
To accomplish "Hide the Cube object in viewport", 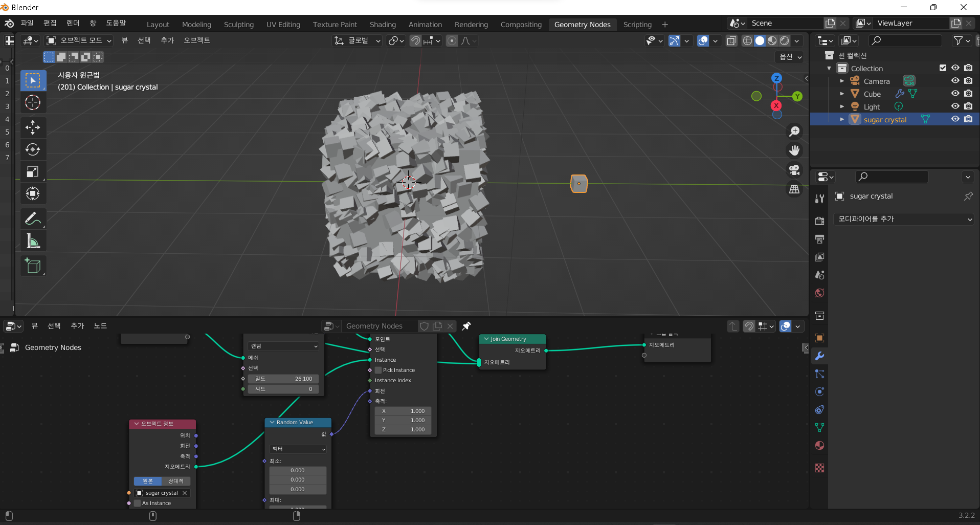I will (955, 93).
